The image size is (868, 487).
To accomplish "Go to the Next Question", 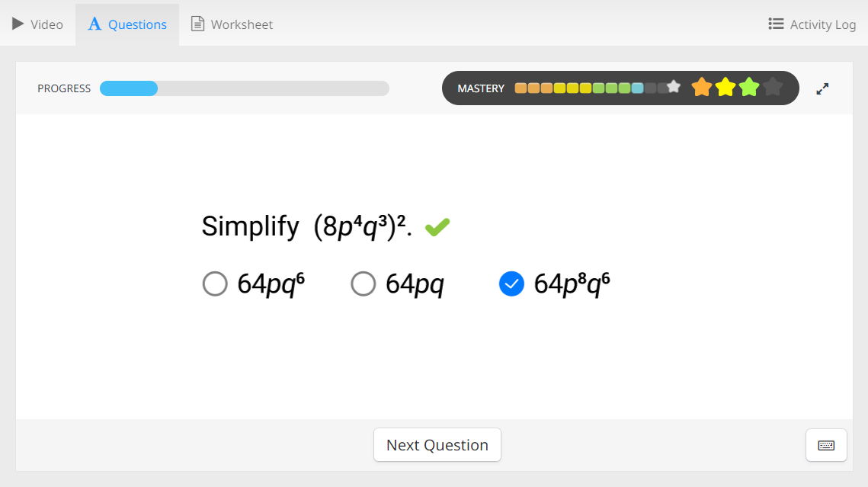I will 437,445.
